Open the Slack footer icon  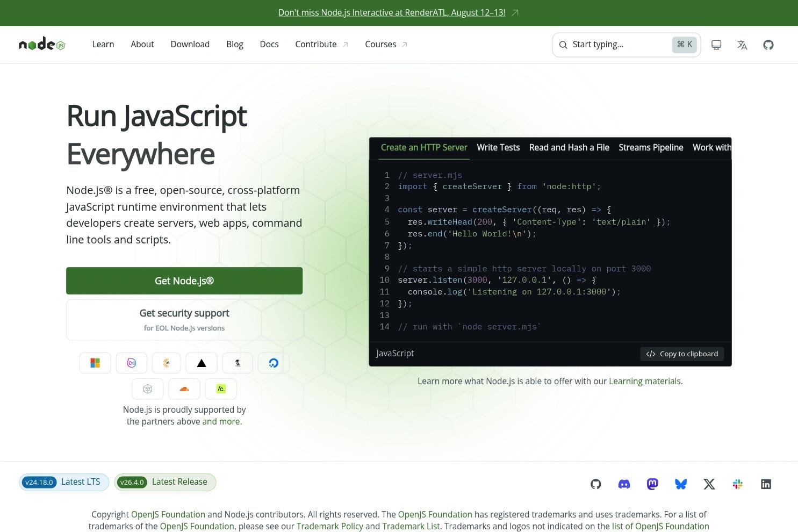point(738,484)
